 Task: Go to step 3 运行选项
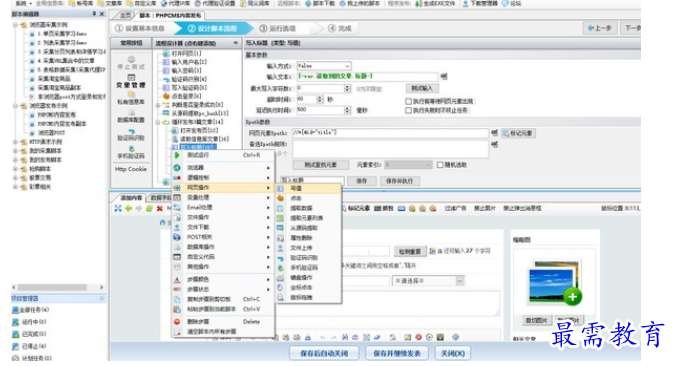[x=278, y=29]
